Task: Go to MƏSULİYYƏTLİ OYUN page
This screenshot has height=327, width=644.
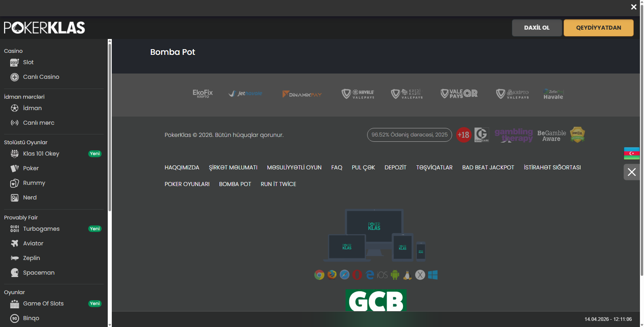Action: click(x=294, y=167)
